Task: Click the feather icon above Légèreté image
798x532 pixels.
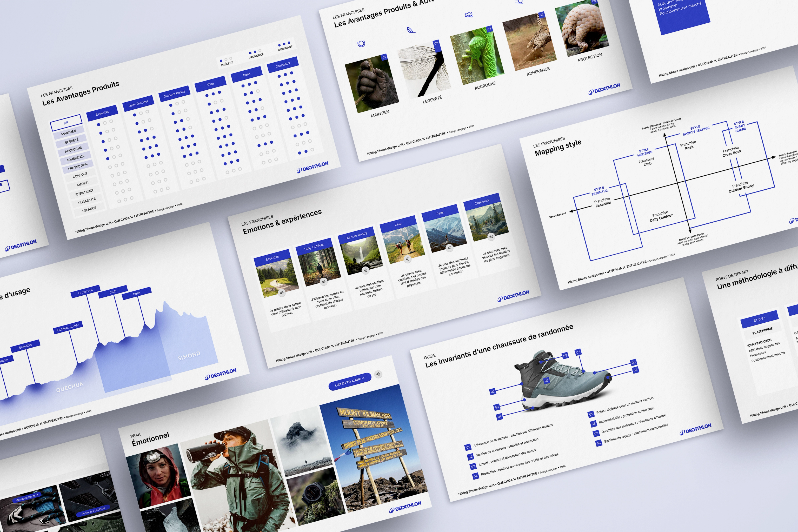Action: pos(411,30)
